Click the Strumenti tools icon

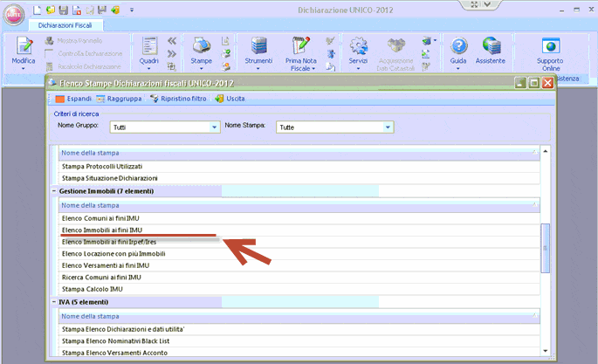click(258, 46)
